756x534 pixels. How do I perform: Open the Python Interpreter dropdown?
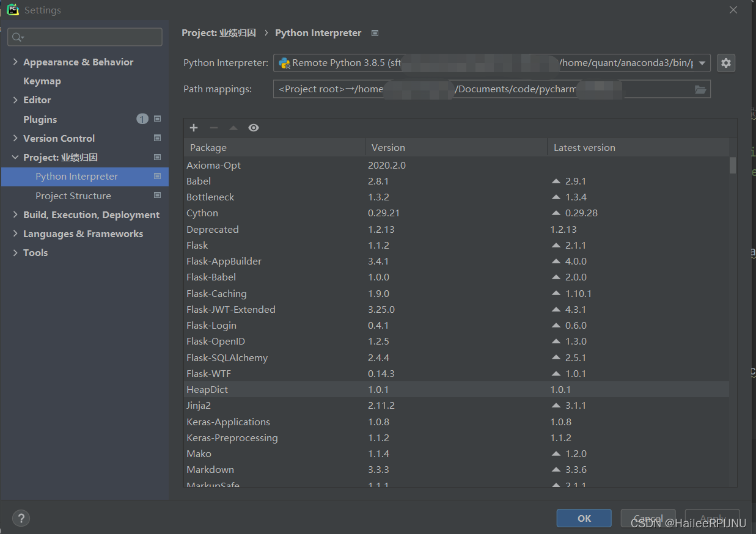pyautogui.click(x=703, y=62)
